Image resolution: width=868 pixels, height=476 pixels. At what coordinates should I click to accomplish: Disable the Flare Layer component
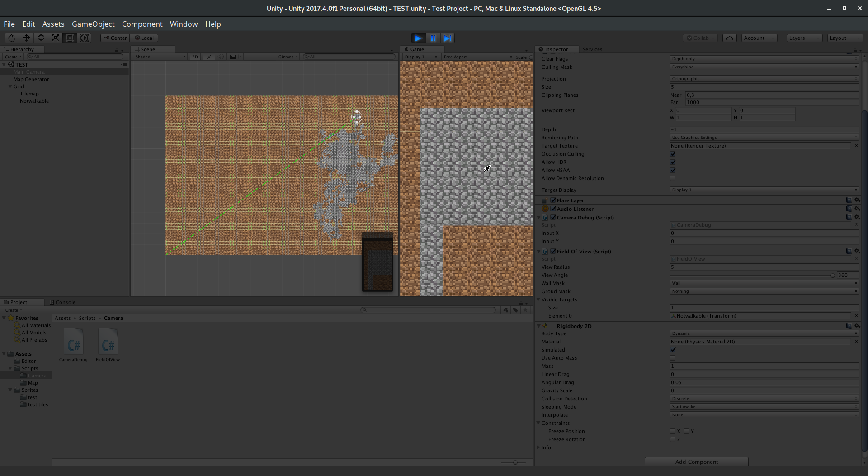point(553,200)
